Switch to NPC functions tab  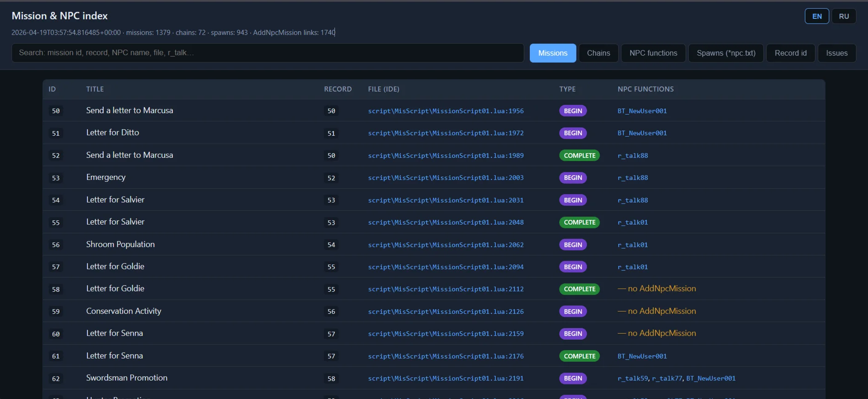pos(653,53)
